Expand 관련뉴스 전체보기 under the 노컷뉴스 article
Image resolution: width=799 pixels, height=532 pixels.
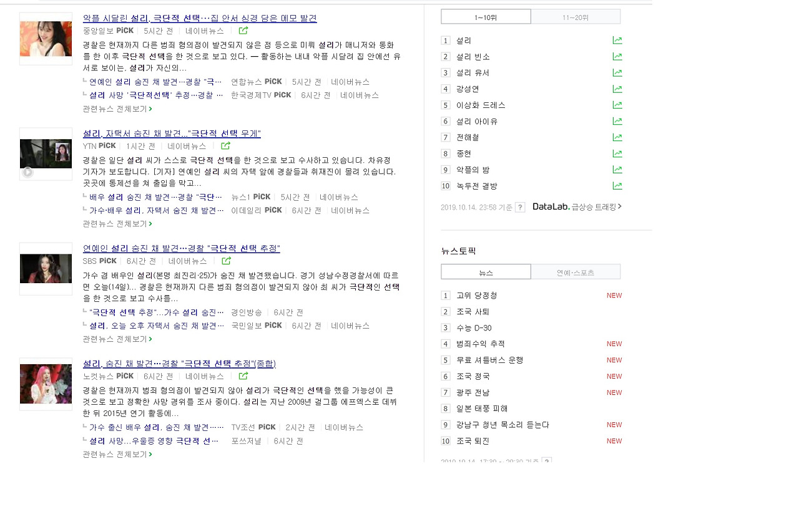coord(117,454)
